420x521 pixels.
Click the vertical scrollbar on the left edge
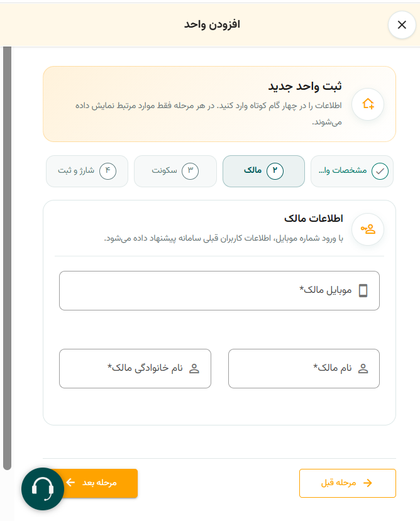(8, 258)
